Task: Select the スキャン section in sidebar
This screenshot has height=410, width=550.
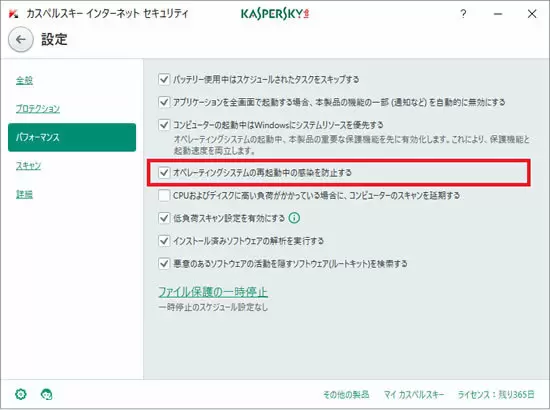Action: (28, 166)
